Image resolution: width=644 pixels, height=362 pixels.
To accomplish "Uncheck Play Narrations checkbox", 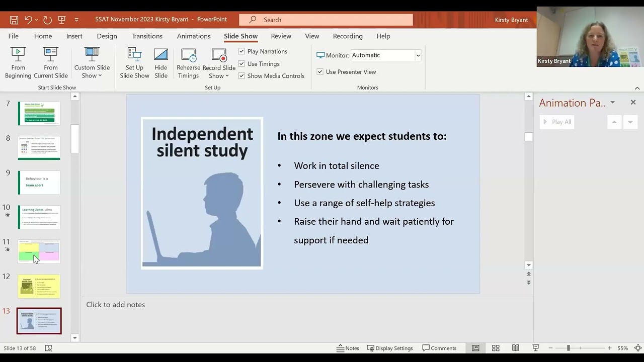I will [x=242, y=51].
